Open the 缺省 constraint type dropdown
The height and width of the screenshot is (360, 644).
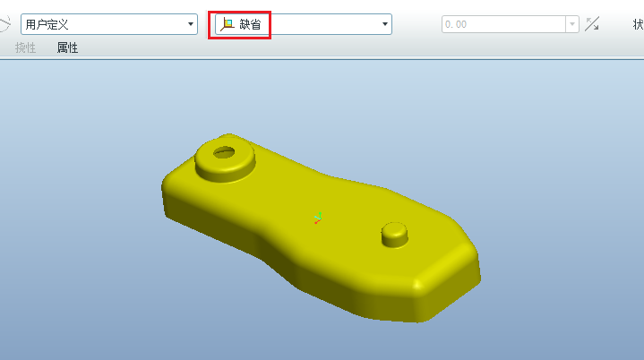[303, 25]
